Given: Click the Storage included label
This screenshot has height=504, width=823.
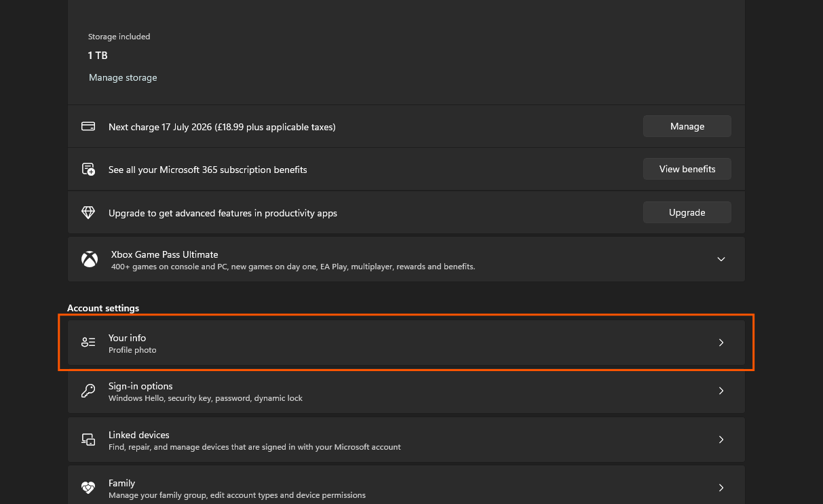Looking at the screenshot, I should 119,37.
